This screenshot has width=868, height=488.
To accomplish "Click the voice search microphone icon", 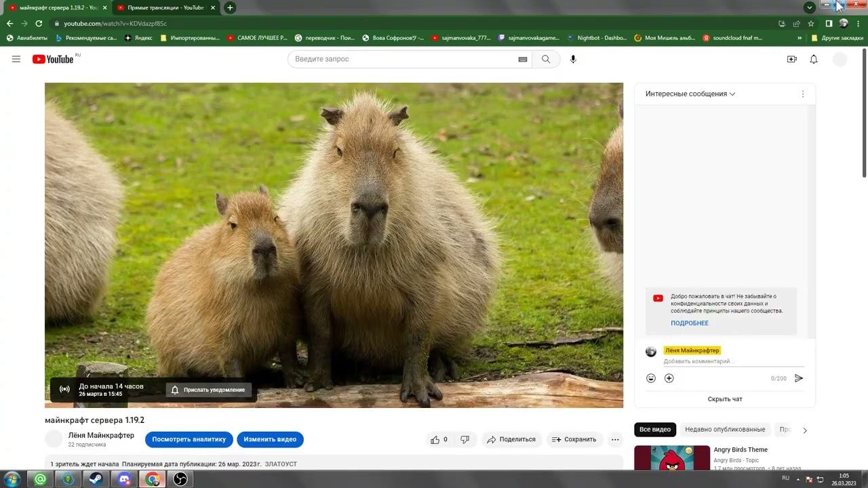I will click(x=573, y=60).
